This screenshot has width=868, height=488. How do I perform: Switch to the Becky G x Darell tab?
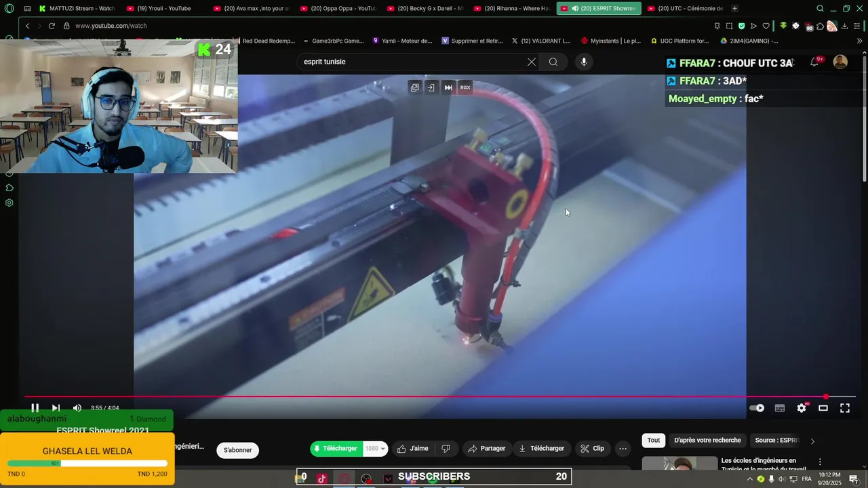(424, 9)
